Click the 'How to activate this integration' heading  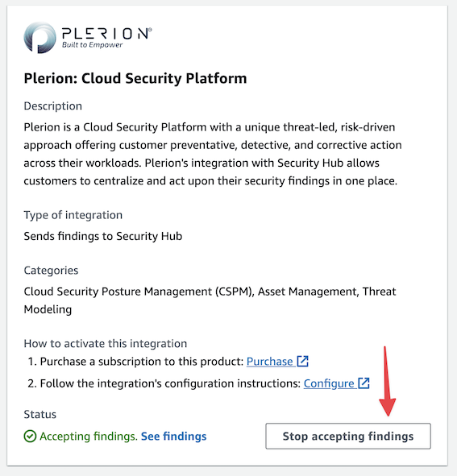(106, 343)
